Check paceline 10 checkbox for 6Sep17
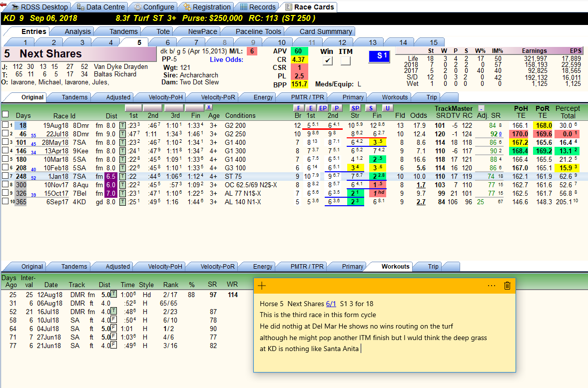The width and height of the screenshot is (588, 388). pos(5,201)
